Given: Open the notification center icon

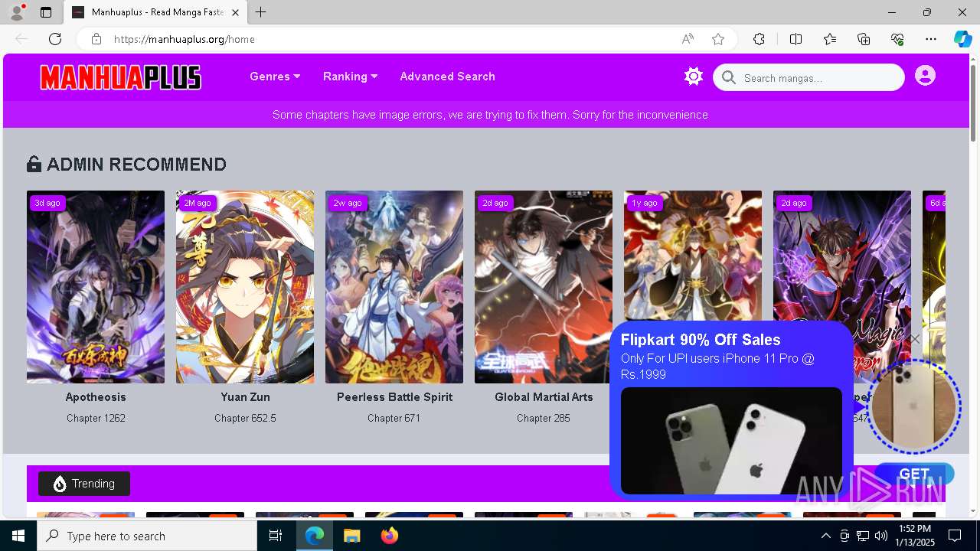Looking at the screenshot, I should 955,536.
